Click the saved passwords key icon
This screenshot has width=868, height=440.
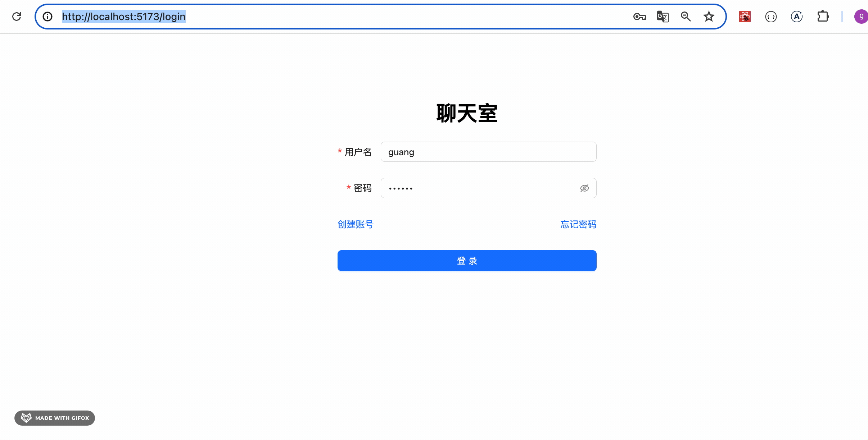(639, 17)
